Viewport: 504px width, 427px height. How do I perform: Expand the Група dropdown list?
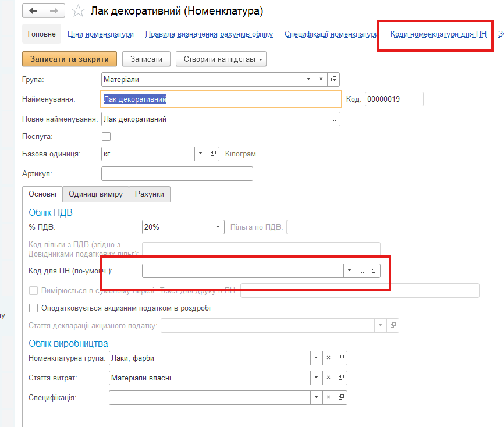(x=308, y=79)
